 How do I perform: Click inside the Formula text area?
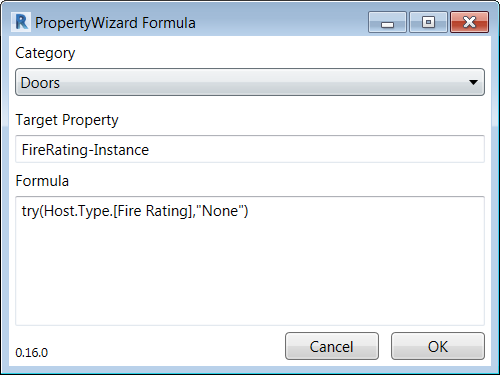pyautogui.click(x=250, y=261)
